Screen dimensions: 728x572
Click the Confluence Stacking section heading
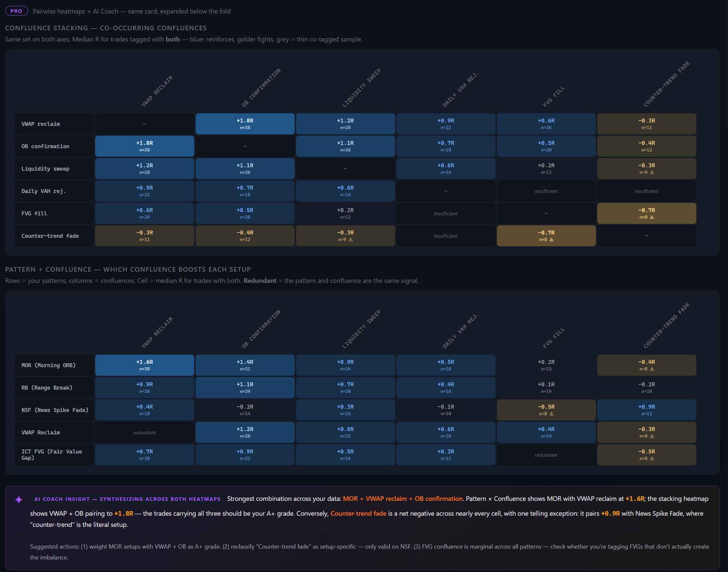point(106,28)
